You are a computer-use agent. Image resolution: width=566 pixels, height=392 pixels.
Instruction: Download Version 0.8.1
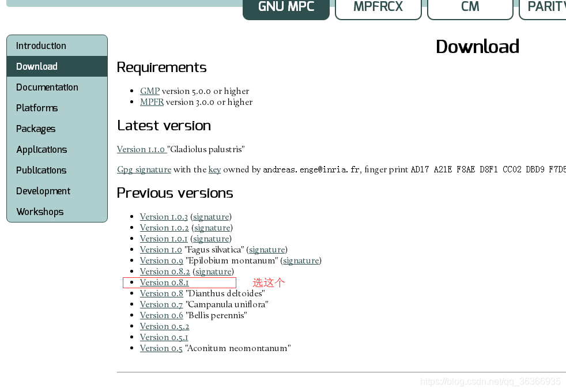point(164,282)
